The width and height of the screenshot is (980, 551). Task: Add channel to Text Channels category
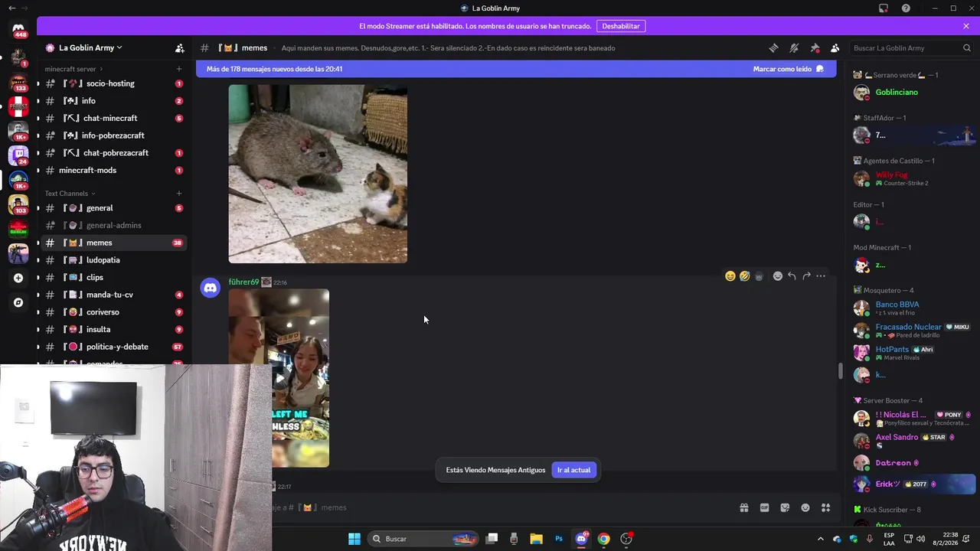pyautogui.click(x=179, y=194)
